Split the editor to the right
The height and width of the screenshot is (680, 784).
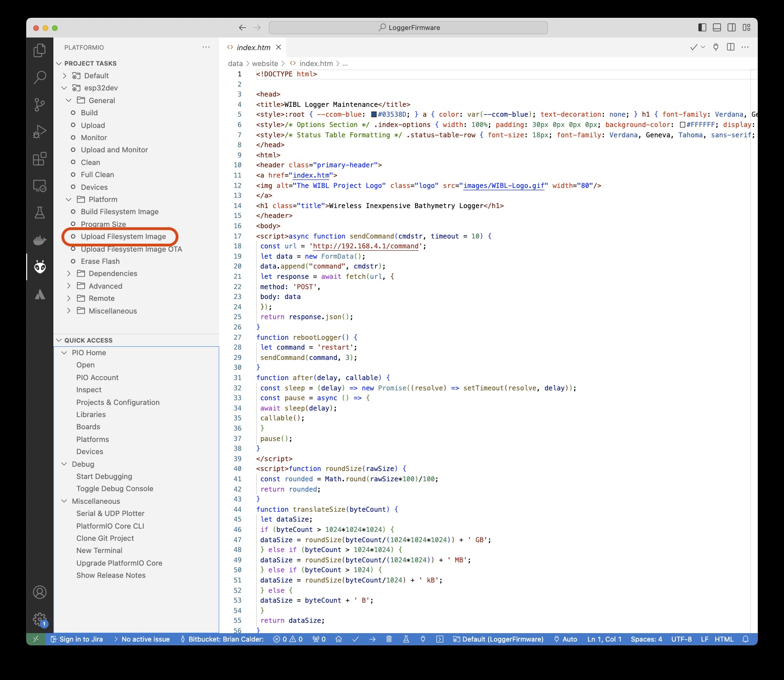click(731, 47)
